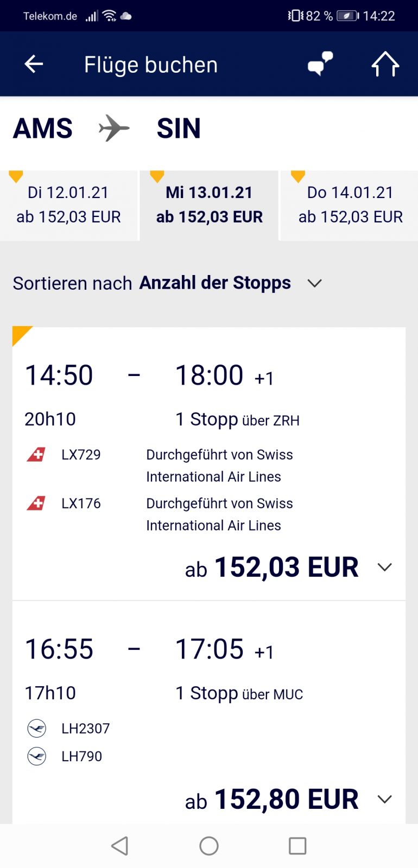Select the Do 14.01.21 date tab

[x=350, y=205]
